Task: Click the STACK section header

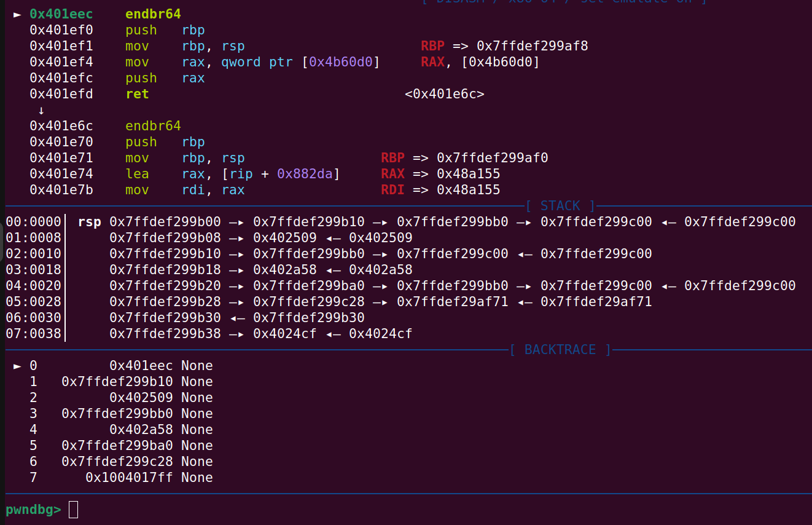Action: click(560, 206)
